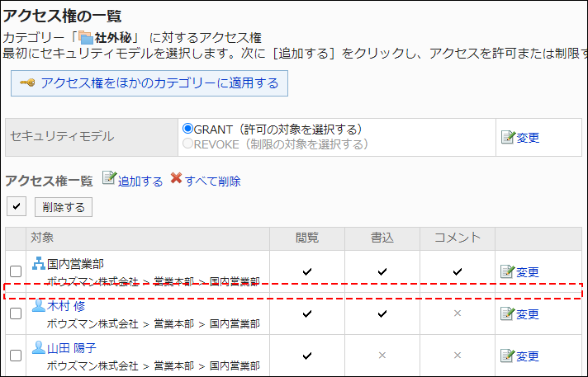The height and width of the screenshot is (377, 588).
Task: Click user icon beside 木村 修
Action: coord(39,305)
